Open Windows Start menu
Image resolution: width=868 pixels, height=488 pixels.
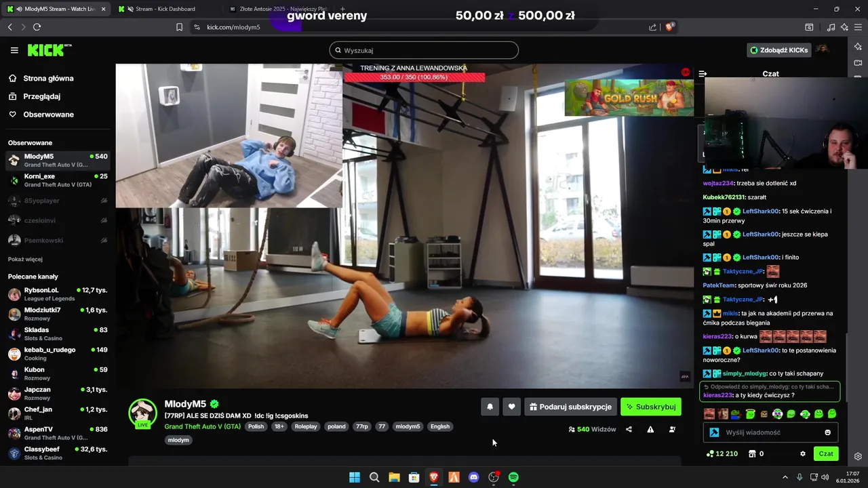tap(354, 477)
